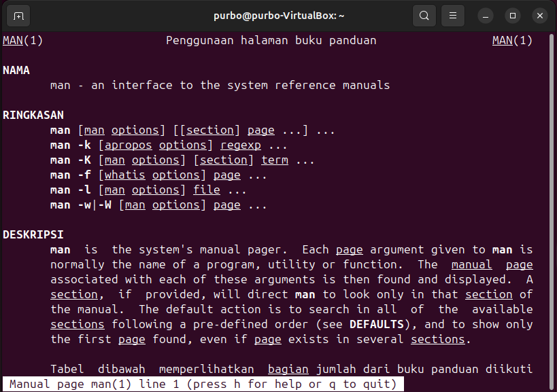This screenshot has width=557, height=392.
Task: Click 'term' in the man -K line
Action: pyautogui.click(x=275, y=160)
